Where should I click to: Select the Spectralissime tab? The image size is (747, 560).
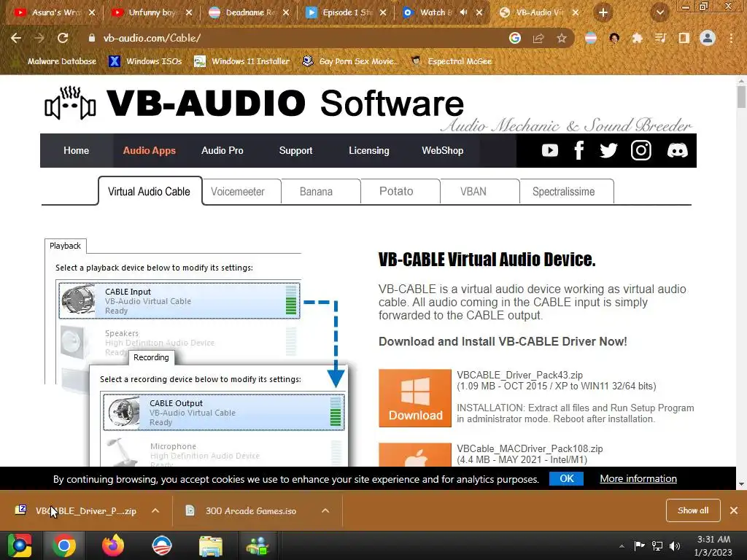(563, 192)
